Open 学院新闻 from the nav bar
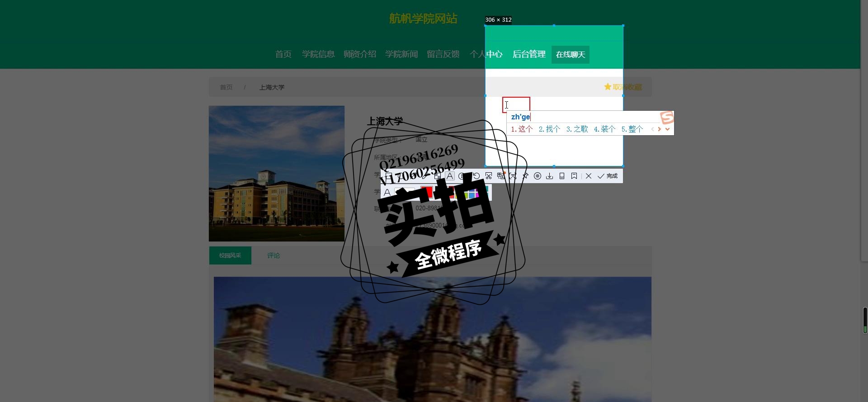Screen dimensions: 868x402 (401, 54)
